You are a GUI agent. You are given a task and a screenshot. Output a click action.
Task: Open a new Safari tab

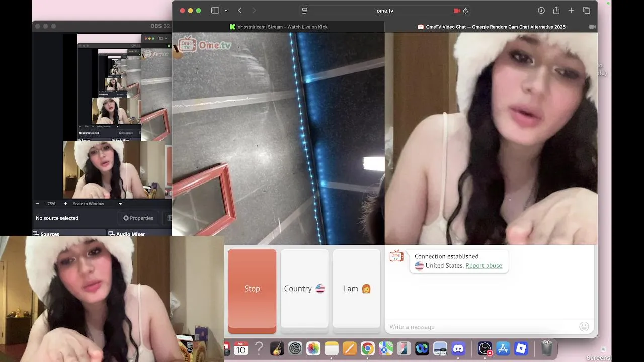571,11
